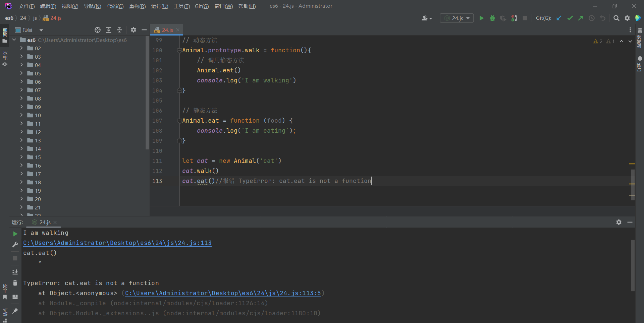Run with coverage icon in toolbar
The width and height of the screenshot is (644, 323).
tap(503, 18)
